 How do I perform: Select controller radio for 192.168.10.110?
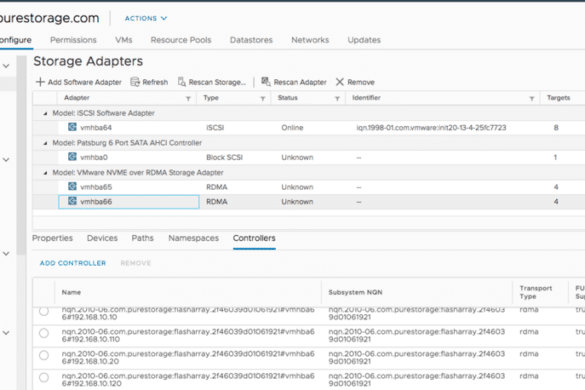(44, 333)
